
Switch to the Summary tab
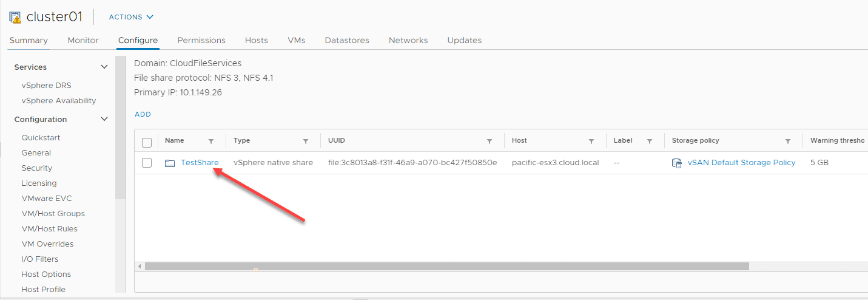coord(29,40)
